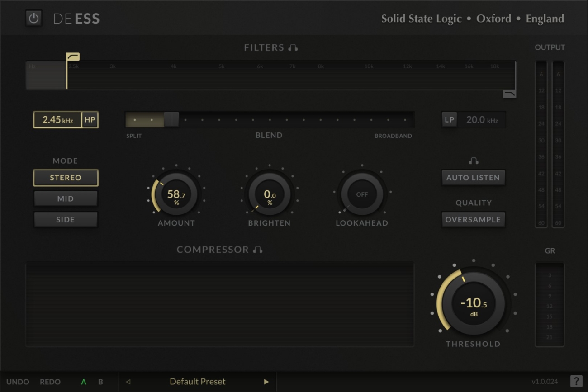The width and height of the screenshot is (588, 392).
Task: Switch to preset slot B
Action: tap(100, 382)
